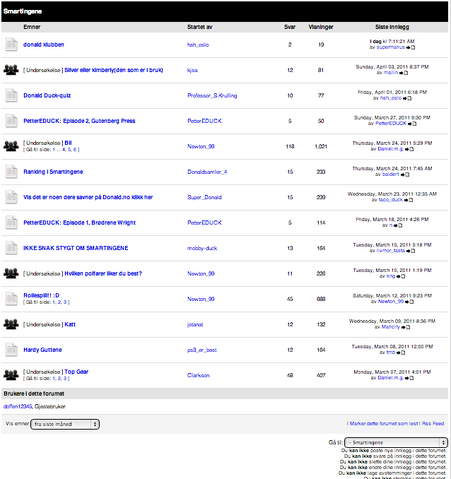
Task: Open Newton_99 profile in the Bil row
Action: point(201,146)
